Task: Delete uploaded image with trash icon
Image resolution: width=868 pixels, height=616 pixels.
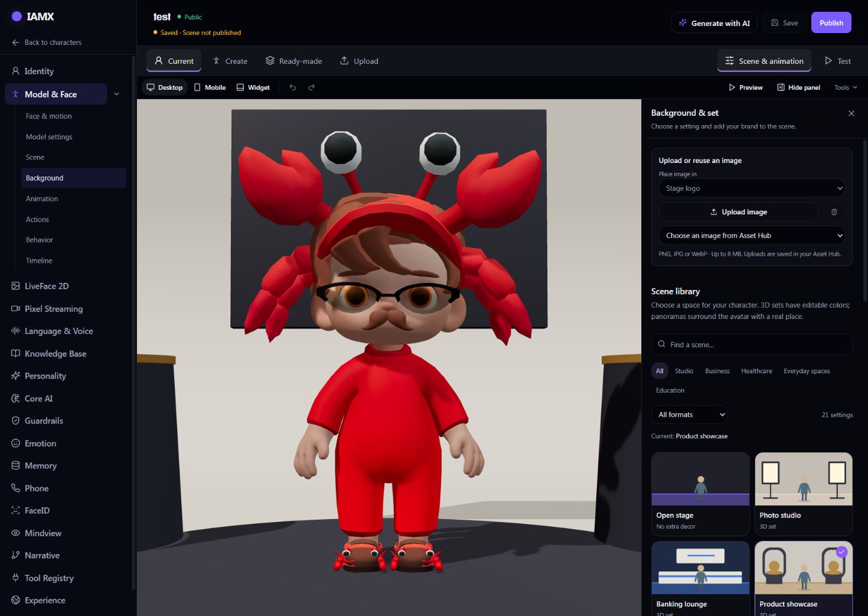Action: [834, 212]
